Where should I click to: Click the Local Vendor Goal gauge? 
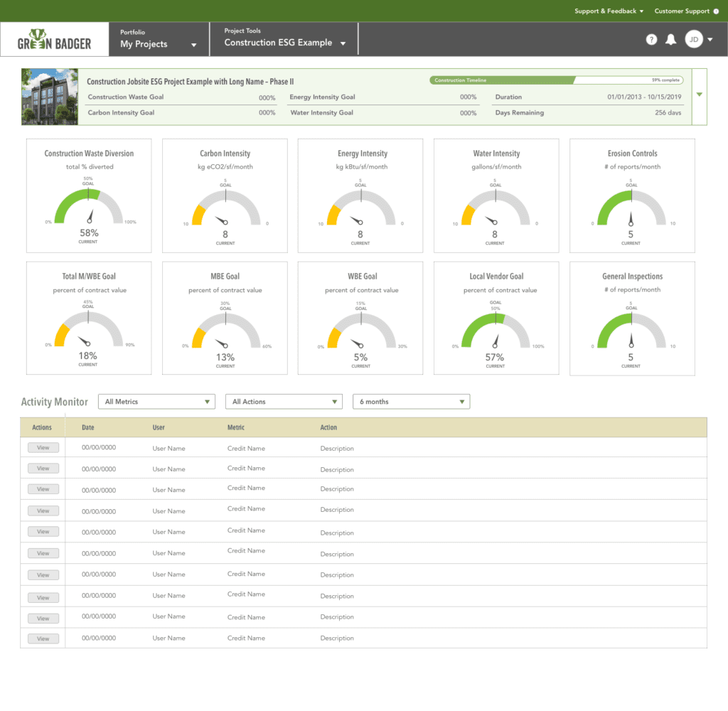pos(496,331)
